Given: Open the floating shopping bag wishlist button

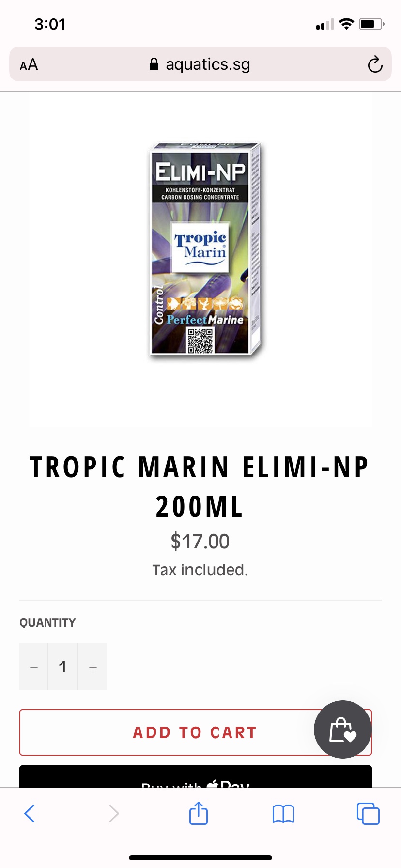Looking at the screenshot, I should pyautogui.click(x=343, y=729).
